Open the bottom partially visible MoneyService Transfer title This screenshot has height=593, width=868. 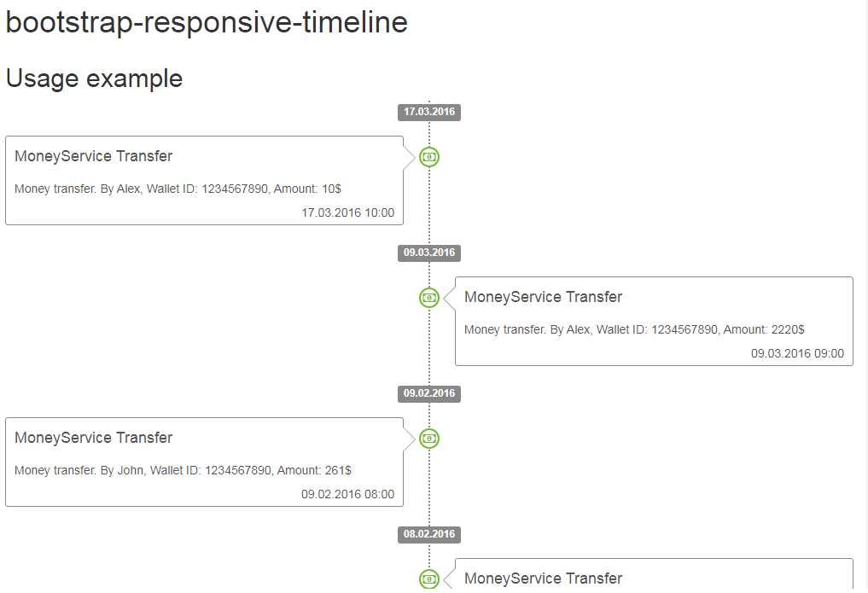(x=543, y=578)
